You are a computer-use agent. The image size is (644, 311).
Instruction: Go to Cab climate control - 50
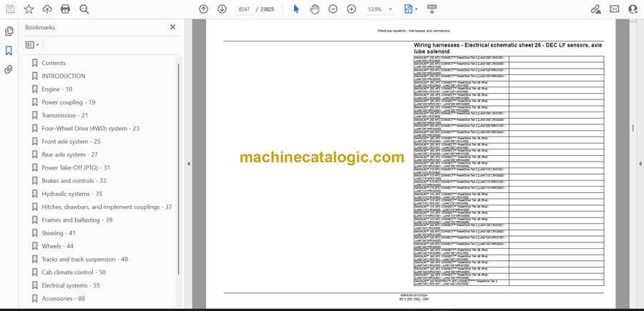[x=74, y=272]
